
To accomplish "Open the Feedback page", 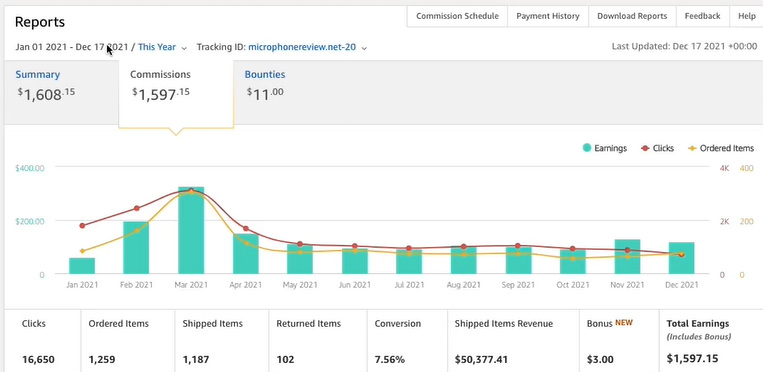I will tap(702, 16).
